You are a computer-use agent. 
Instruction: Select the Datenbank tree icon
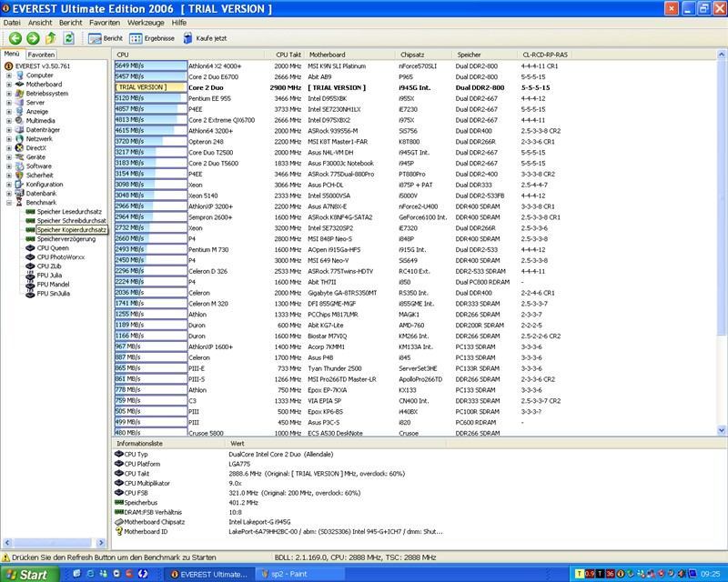(x=19, y=193)
